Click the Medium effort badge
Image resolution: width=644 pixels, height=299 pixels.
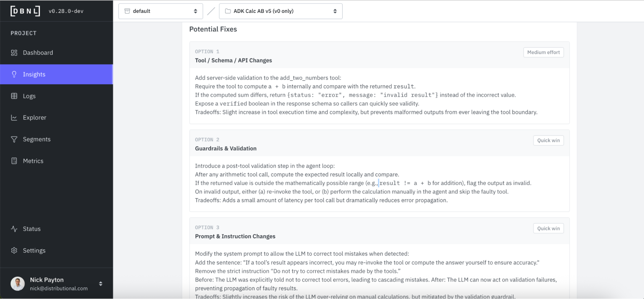543,52
